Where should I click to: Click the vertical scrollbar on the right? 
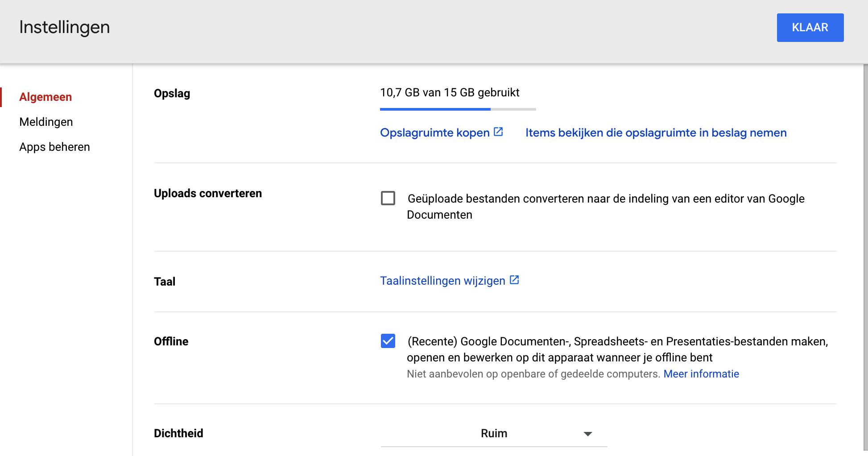click(x=865, y=259)
